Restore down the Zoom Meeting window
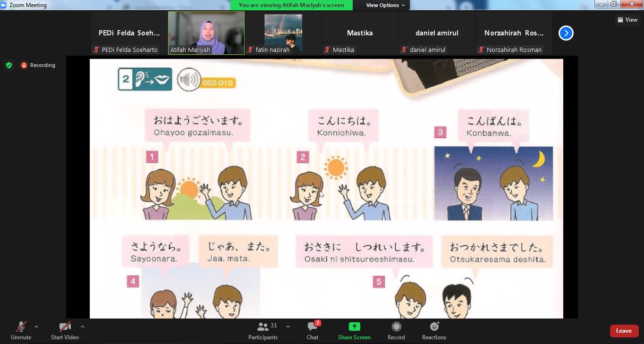Image resolution: width=644 pixels, height=344 pixels. 613,4
